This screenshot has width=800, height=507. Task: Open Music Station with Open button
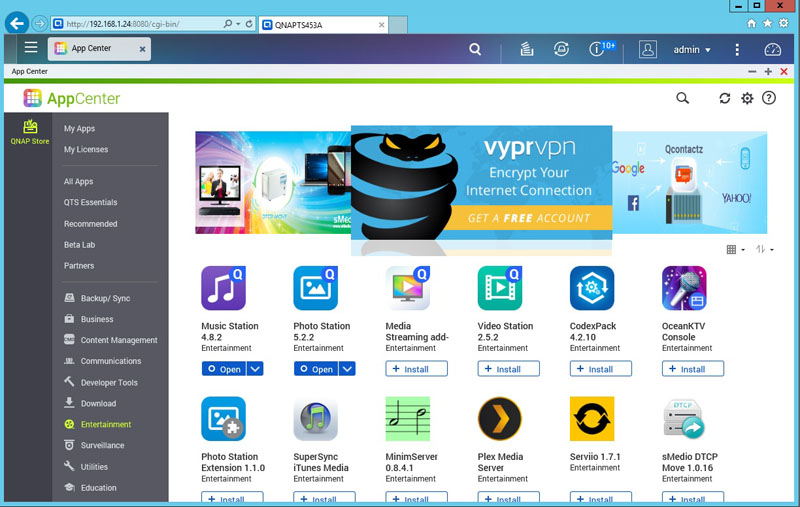point(224,368)
